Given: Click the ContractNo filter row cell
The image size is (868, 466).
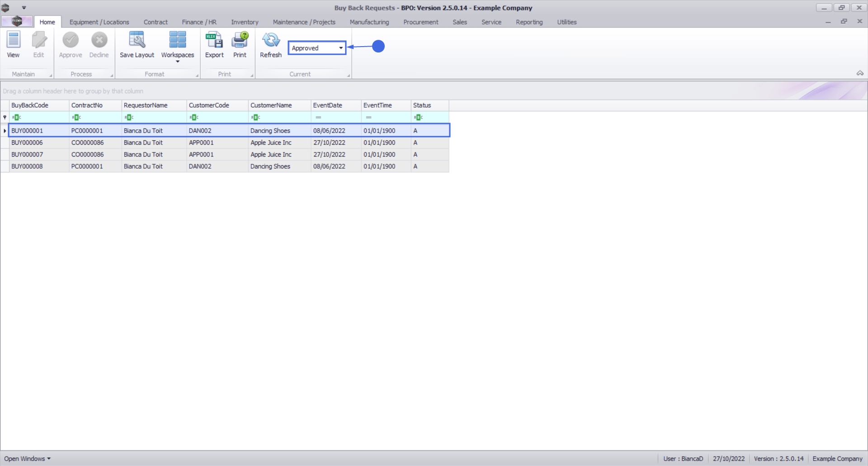Looking at the screenshot, I should 95,117.
